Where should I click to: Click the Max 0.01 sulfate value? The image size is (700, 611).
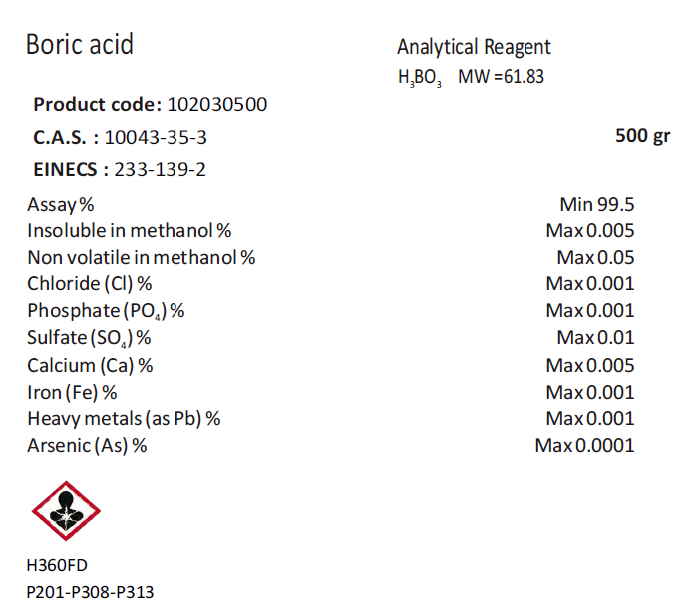pos(595,337)
